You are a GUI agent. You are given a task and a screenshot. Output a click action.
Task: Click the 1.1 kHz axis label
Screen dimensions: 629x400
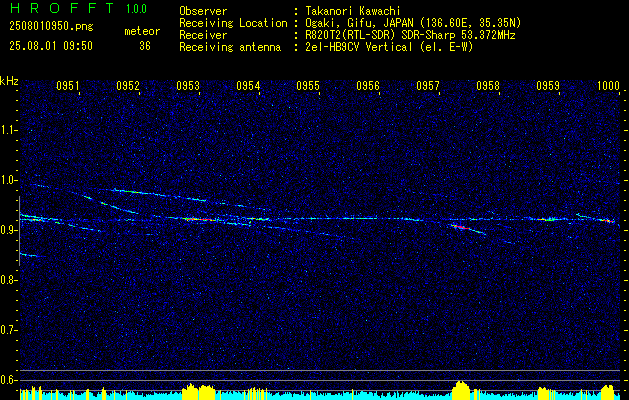point(9,130)
